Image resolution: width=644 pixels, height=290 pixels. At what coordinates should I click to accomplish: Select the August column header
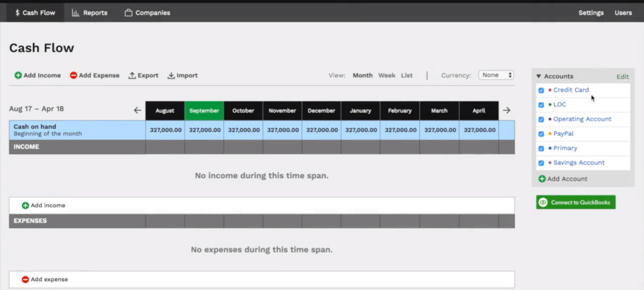point(165,111)
